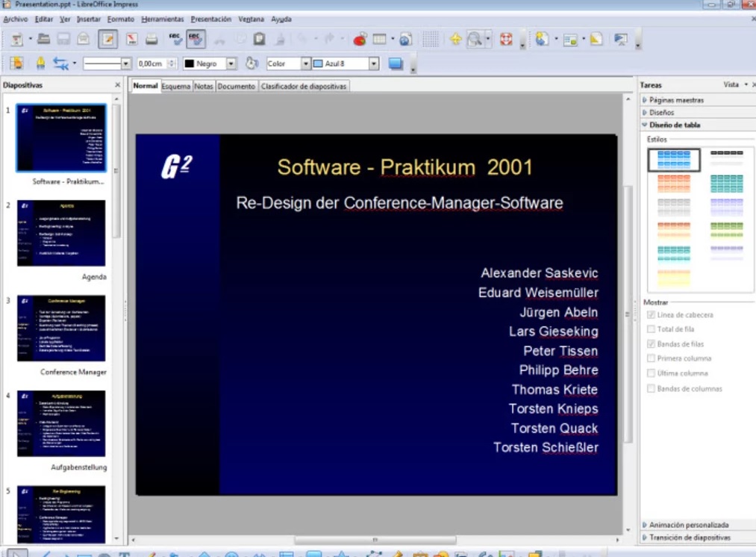Toggle the Primera columna checkbox
The width and height of the screenshot is (756, 557).
tap(651, 358)
